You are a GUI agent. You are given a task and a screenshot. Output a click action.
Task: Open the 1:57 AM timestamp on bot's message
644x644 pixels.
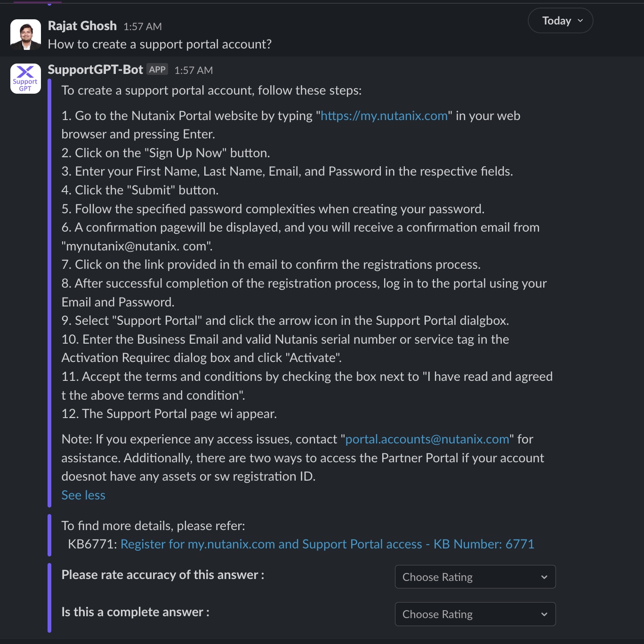pyautogui.click(x=193, y=71)
